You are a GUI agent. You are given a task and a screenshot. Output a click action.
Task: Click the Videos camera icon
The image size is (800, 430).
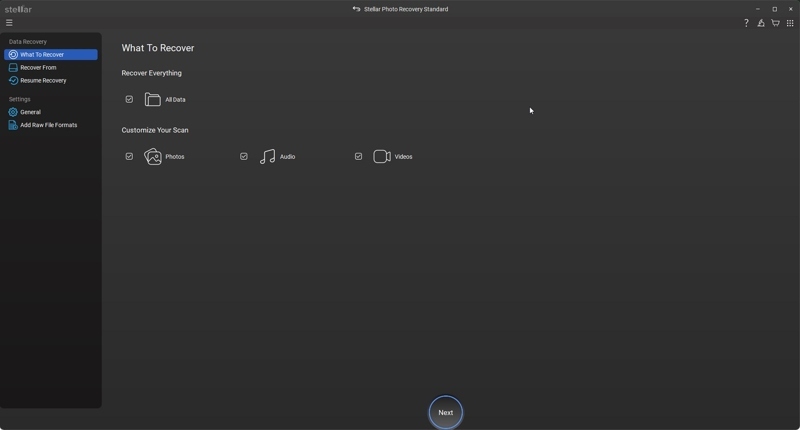click(x=382, y=157)
